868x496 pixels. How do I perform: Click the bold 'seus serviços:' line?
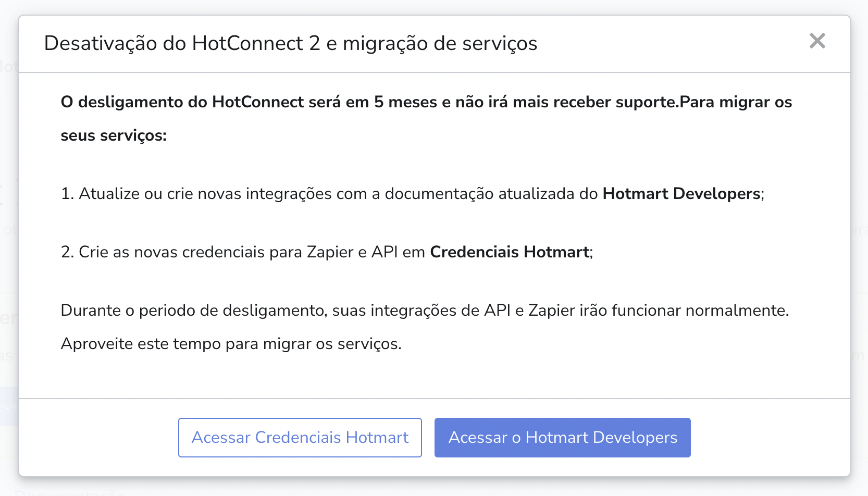pos(114,135)
